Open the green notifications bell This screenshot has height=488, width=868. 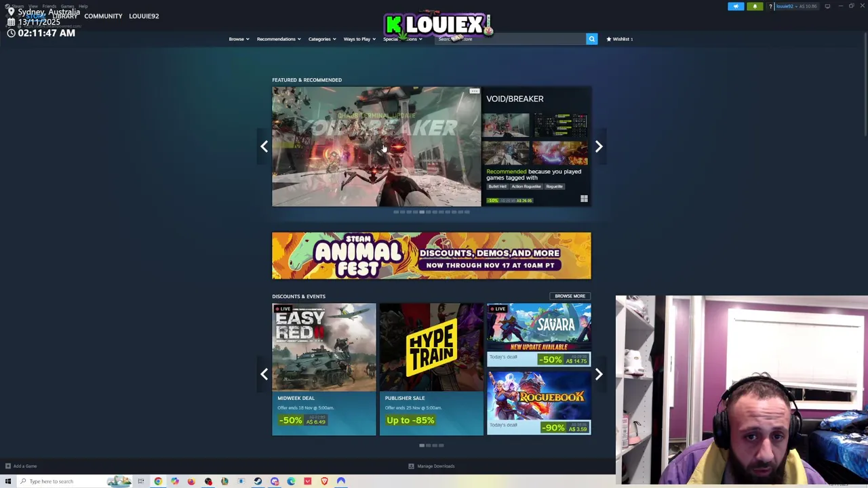pyautogui.click(x=755, y=6)
